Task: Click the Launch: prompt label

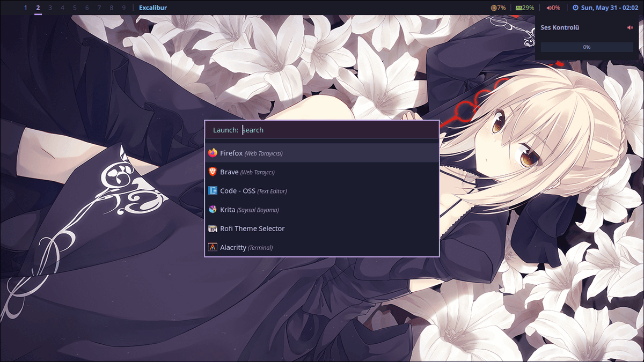Action: pos(226,130)
